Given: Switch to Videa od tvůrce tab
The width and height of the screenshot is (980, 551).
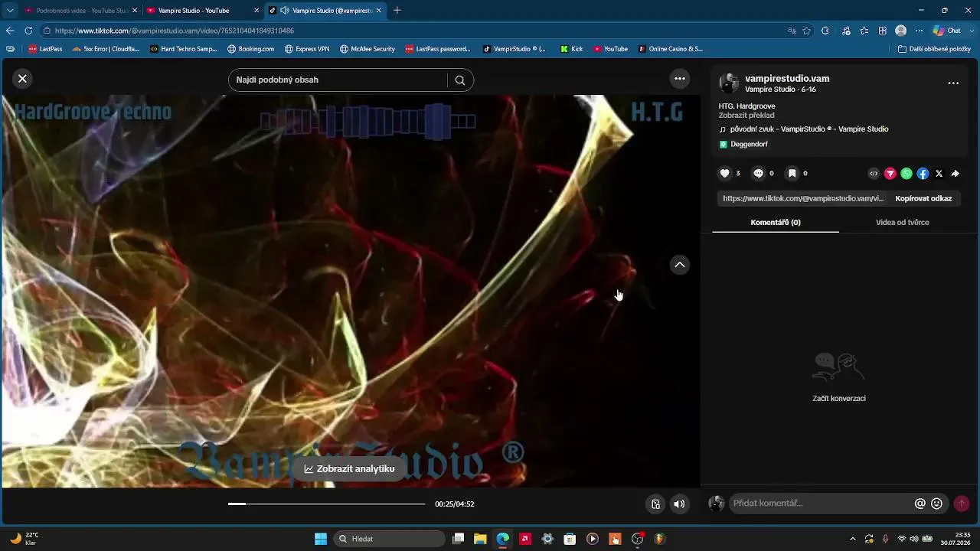Looking at the screenshot, I should [903, 223].
